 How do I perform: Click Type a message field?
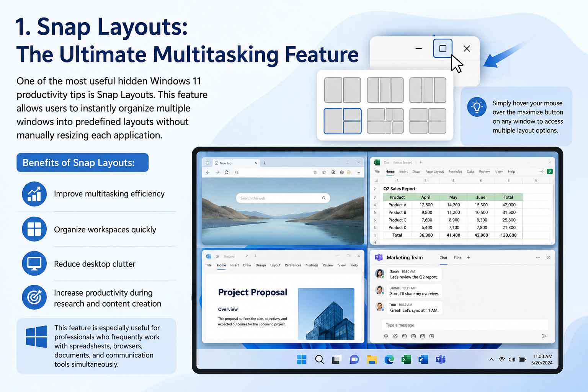(x=465, y=325)
